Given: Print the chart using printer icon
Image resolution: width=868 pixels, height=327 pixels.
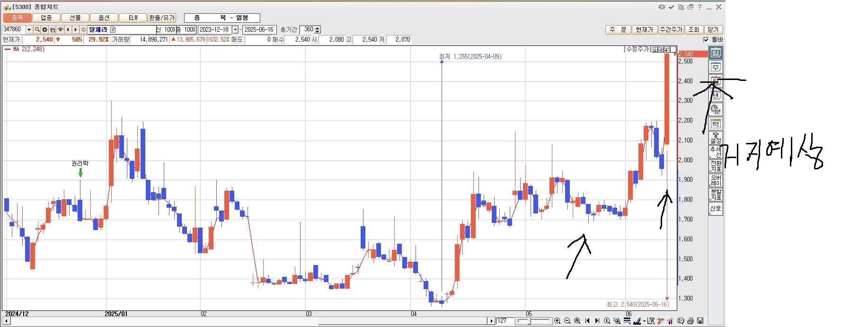Looking at the screenshot, I should pos(691,321).
